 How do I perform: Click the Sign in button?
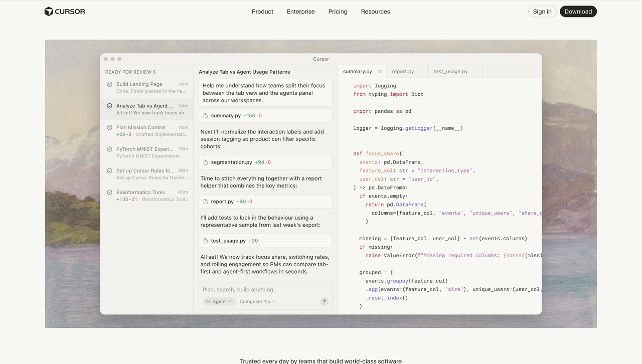[x=542, y=12]
